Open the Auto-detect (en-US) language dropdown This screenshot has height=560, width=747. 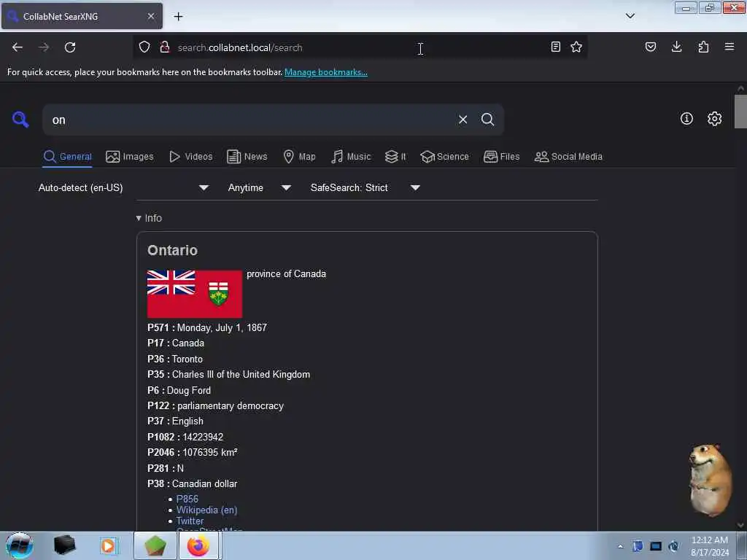(123, 187)
